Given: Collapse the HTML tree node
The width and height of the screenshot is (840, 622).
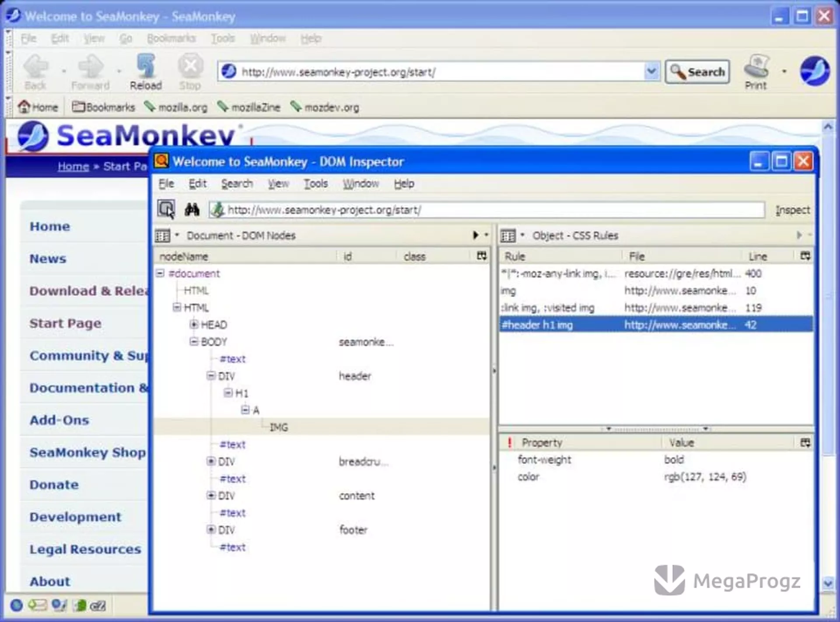Looking at the screenshot, I should 177,307.
